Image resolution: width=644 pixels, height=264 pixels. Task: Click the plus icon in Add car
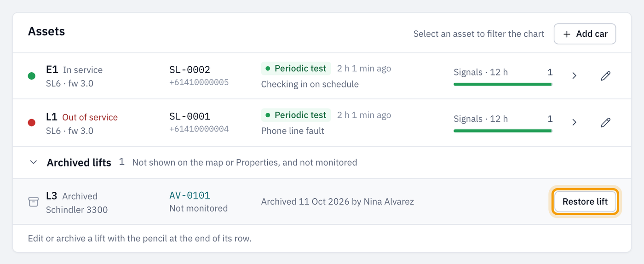coord(567,34)
